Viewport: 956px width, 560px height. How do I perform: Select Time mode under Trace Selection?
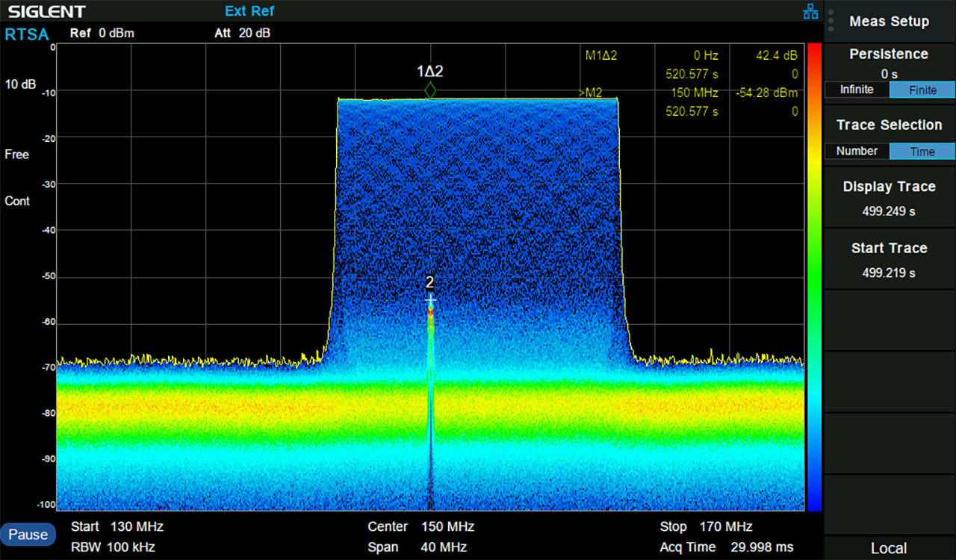click(x=922, y=151)
